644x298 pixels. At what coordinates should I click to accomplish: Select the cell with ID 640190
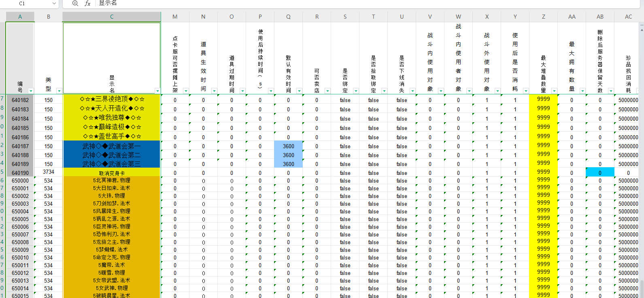[20, 173]
